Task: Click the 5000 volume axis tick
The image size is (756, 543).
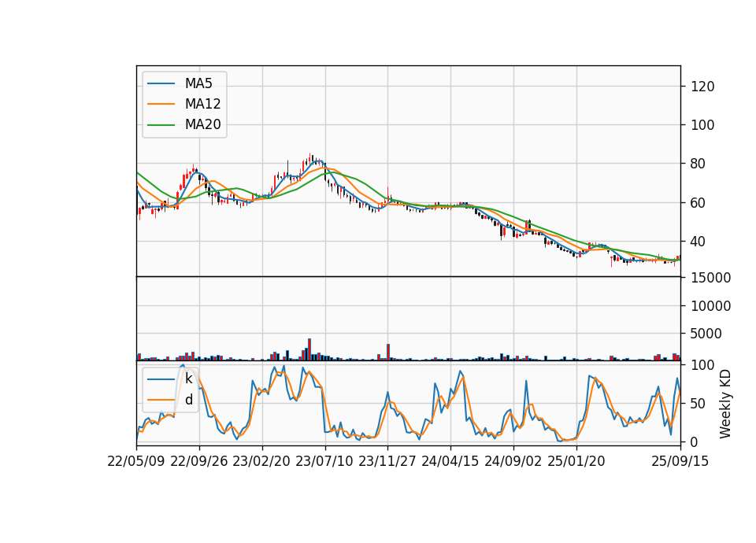Action: tap(706, 334)
